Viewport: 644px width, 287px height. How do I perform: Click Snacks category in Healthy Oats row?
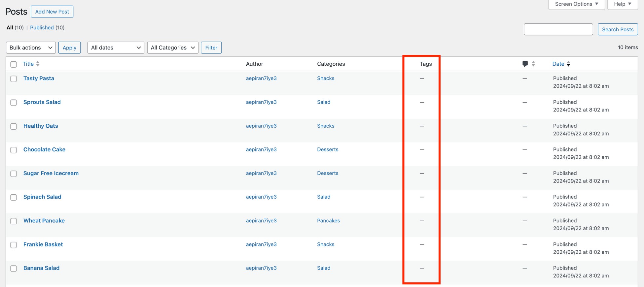(x=326, y=126)
